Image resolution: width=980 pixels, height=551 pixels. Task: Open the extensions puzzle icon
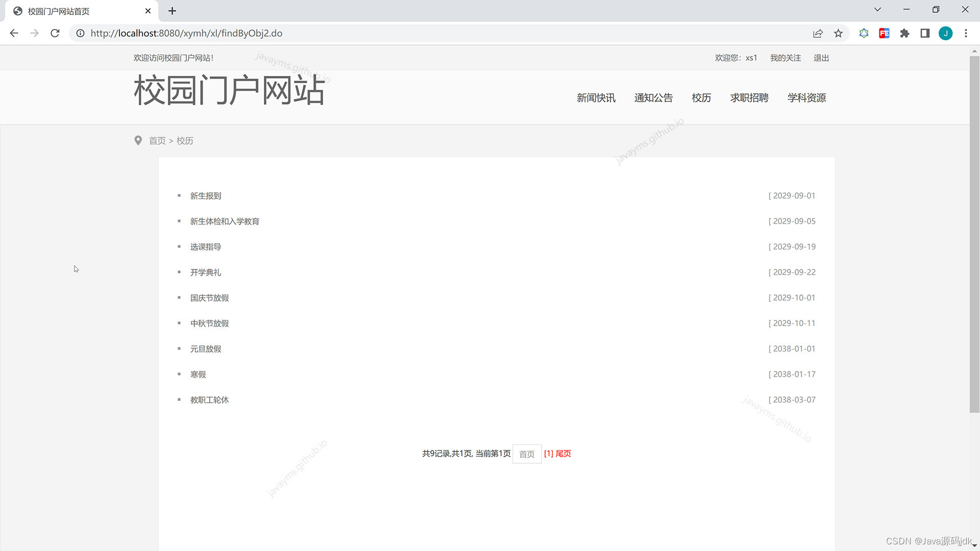point(904,33)
